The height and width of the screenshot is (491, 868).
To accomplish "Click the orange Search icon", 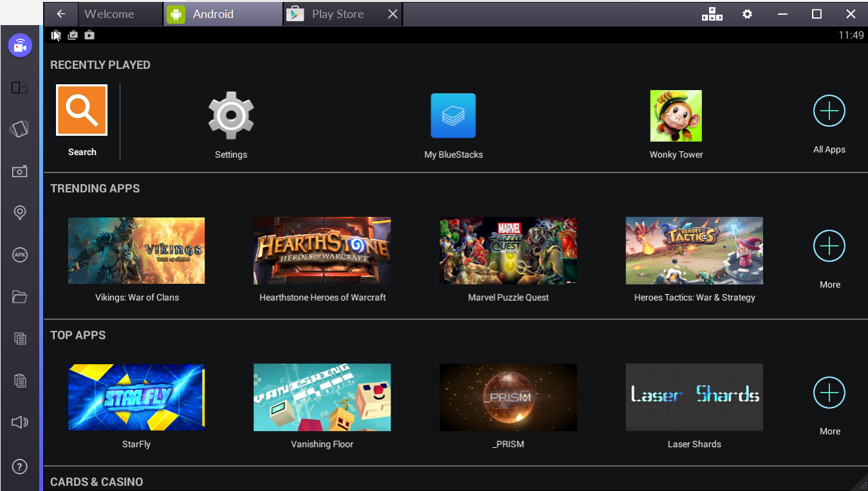I will [x=82, y=110].
